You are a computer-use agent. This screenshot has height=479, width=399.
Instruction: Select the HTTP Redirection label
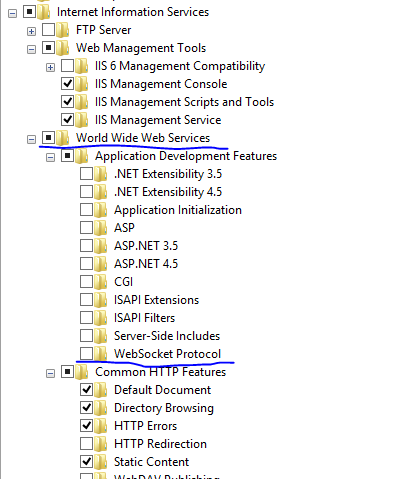coord(160,444)
